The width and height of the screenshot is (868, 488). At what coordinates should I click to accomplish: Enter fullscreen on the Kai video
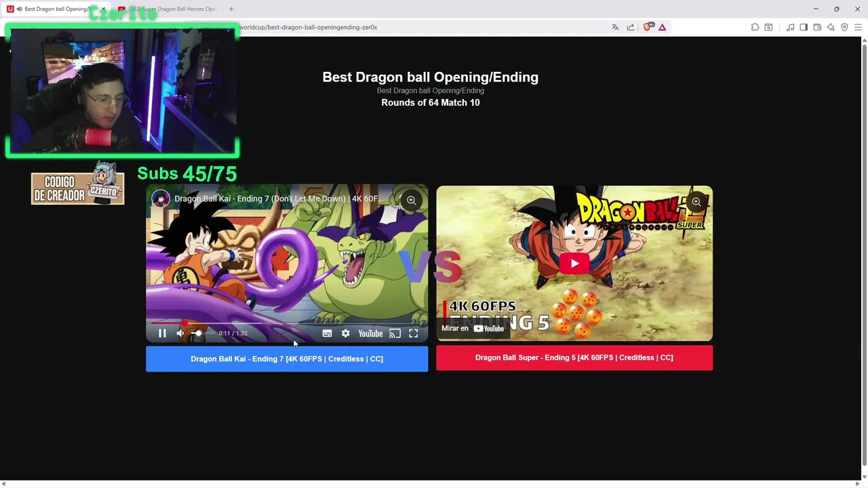(x=414, y=333)
